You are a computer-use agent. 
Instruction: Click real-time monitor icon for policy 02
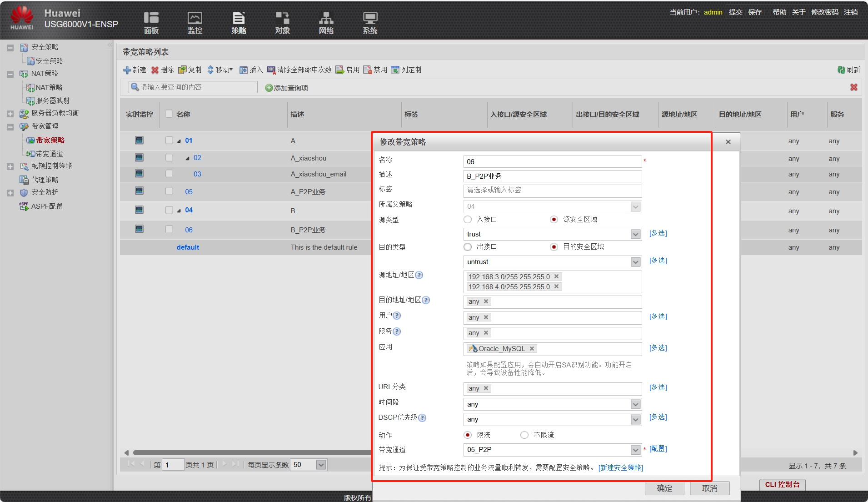click(x=139, y=158)
